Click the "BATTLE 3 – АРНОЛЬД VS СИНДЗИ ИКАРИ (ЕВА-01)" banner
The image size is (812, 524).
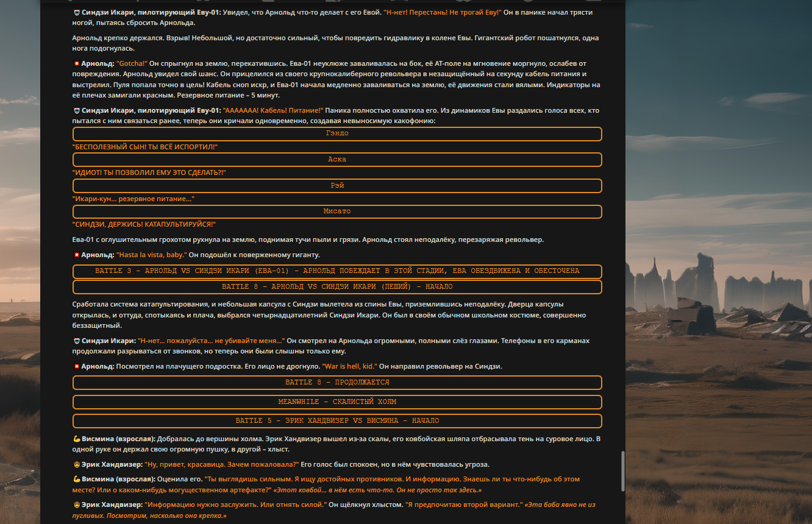click(x=337, y=271)
